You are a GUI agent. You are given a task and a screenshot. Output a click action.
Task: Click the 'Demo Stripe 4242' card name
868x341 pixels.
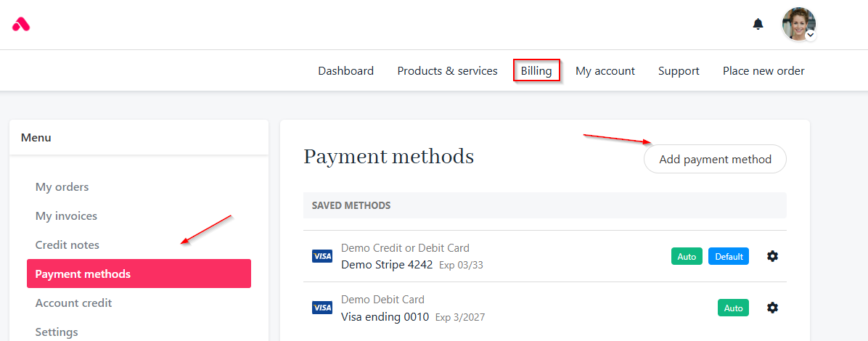click(387, 265)
